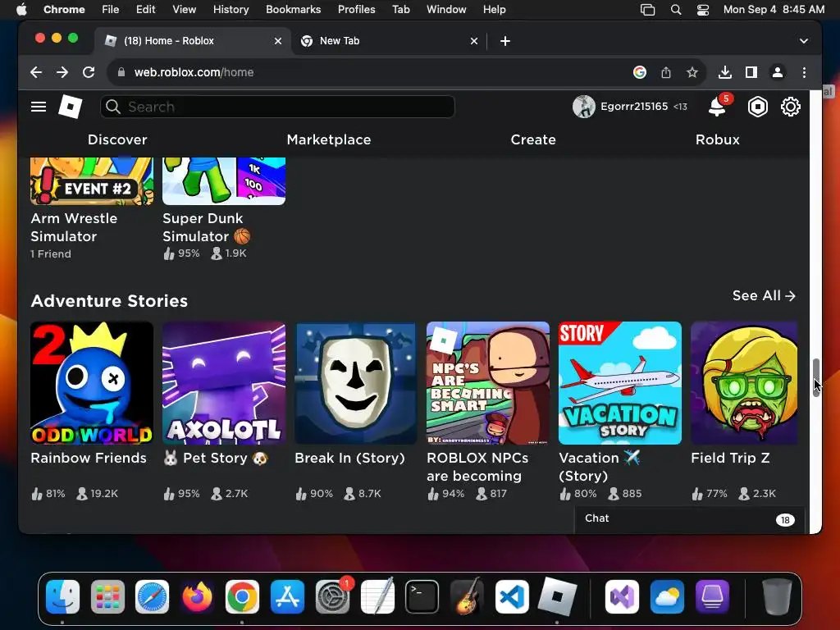Open GarageBand from the dock
Viewport: 840px width, 630px height.
pyautogui.click(x=467, y=597)
